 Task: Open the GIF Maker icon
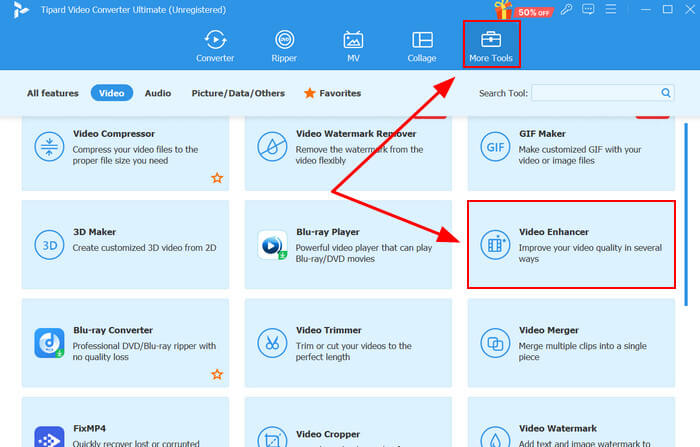tap(495, 147)
